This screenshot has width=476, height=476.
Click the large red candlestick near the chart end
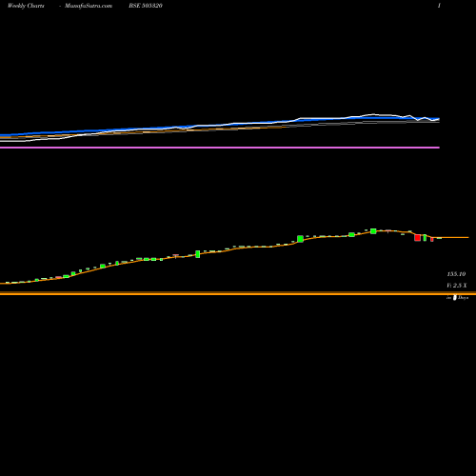click(x=417, y=238)
